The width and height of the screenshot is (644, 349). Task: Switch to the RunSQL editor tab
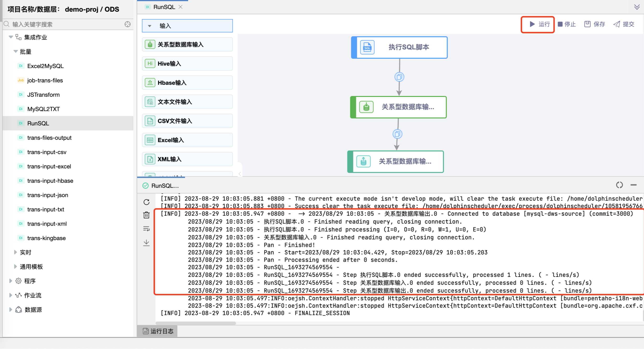point(164,7)
